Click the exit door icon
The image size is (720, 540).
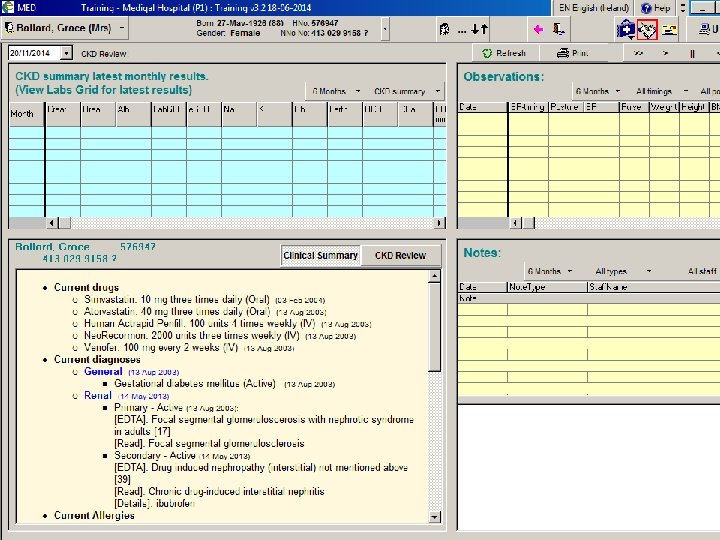[x=558, y=29]
